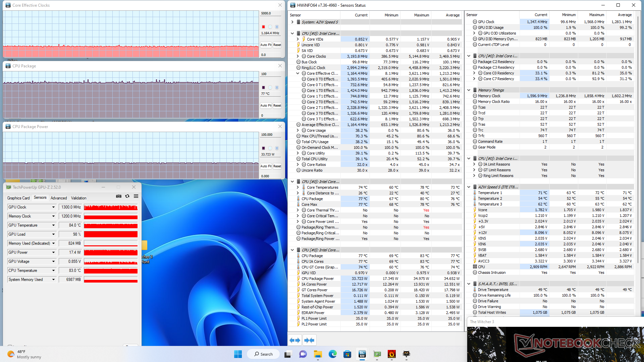Pick blue grid color in Core Effective Clocks
The width and height of the screenshot is (644, 362).
277,27
